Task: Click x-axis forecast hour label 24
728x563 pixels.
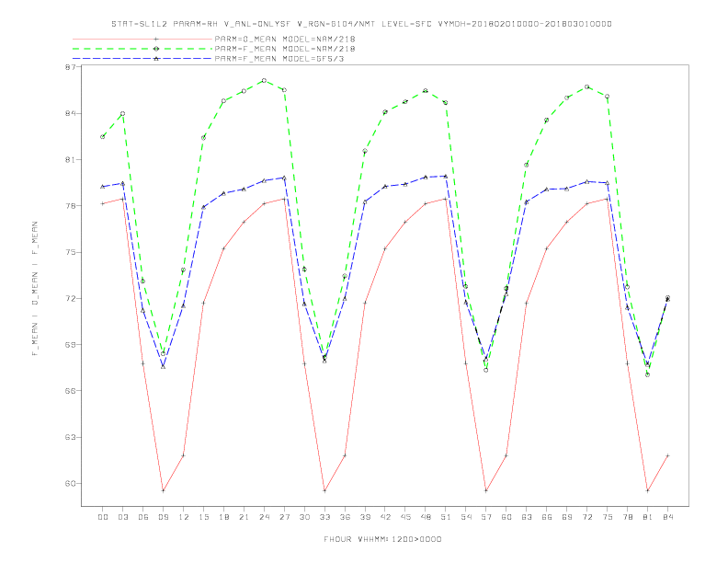Action: coord(264,517)
